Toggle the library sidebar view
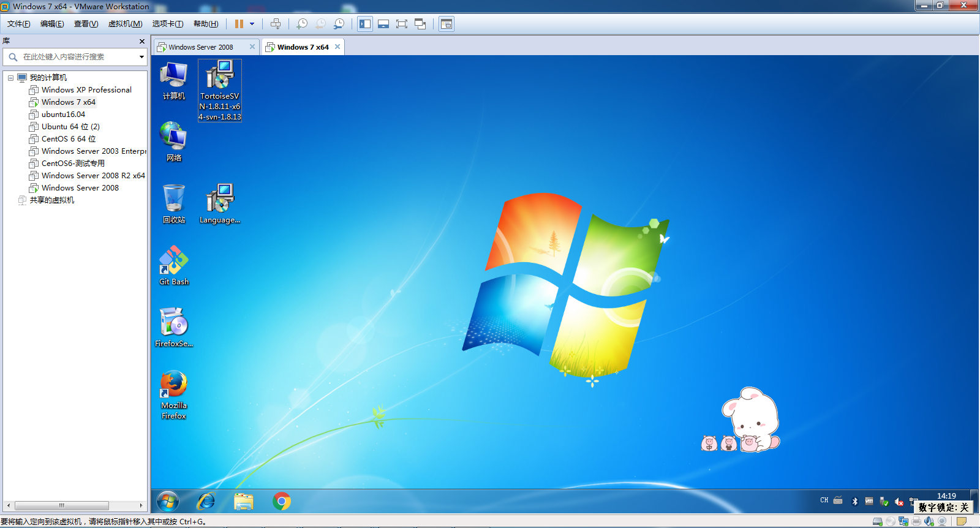 click(365, 24)
